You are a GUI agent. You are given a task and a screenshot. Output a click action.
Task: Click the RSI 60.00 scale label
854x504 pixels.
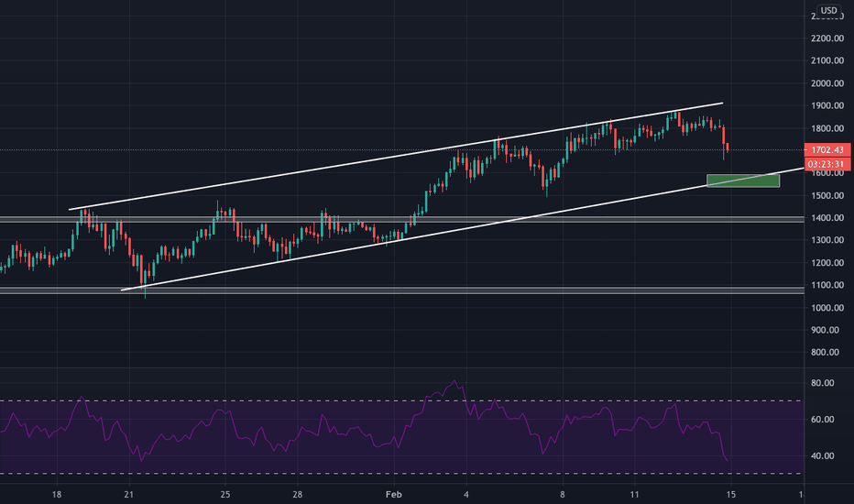(x=823, y=420)
